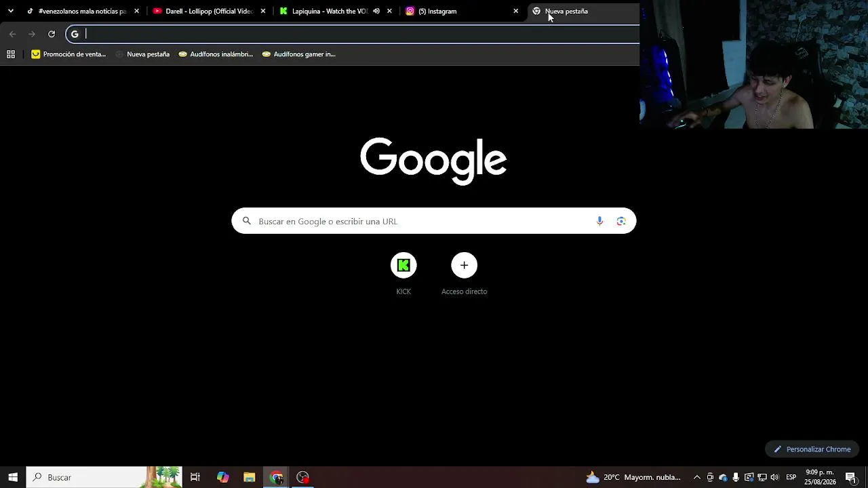
Task: Click Personalizar Chrome button
Action: click(812, 449)
